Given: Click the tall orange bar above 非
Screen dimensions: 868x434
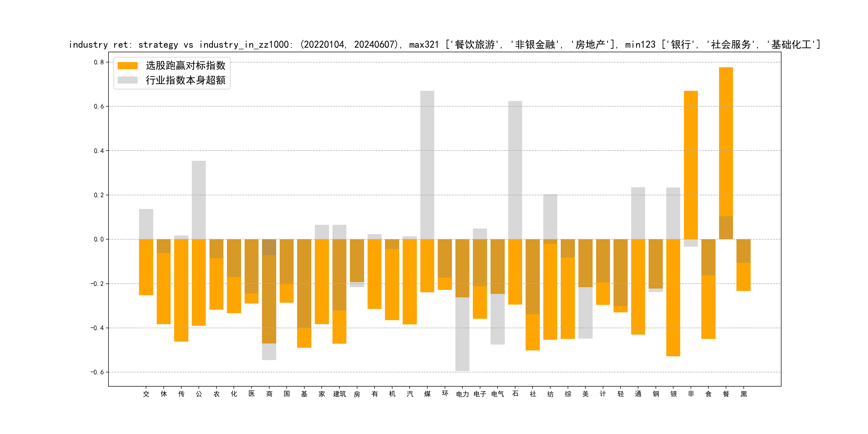Looking at the screenshot, I should [x=691, y=165].
